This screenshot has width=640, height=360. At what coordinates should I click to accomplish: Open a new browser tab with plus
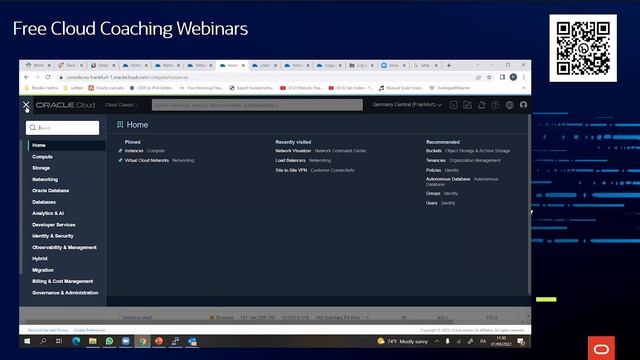coord(449,65)
